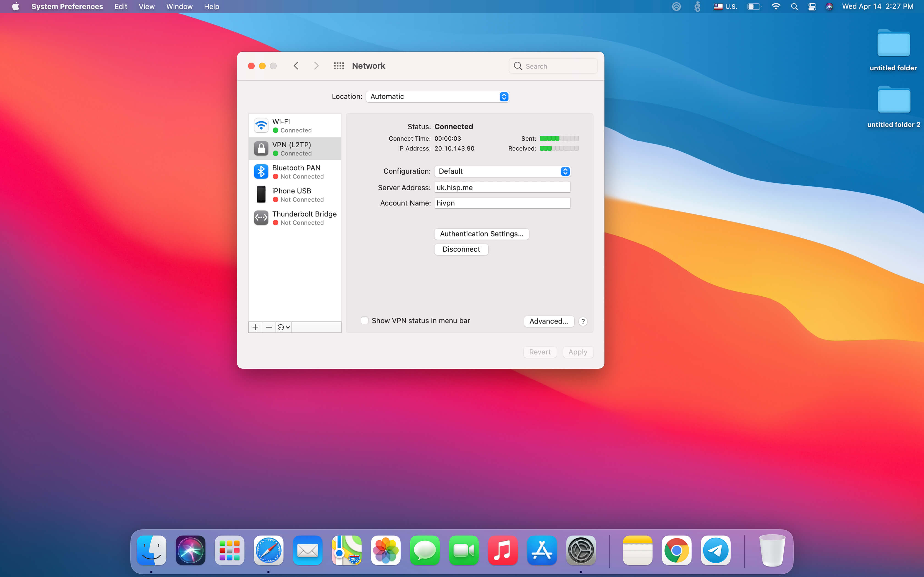Click the Wi-Fi service icon in sidebar

261,126
